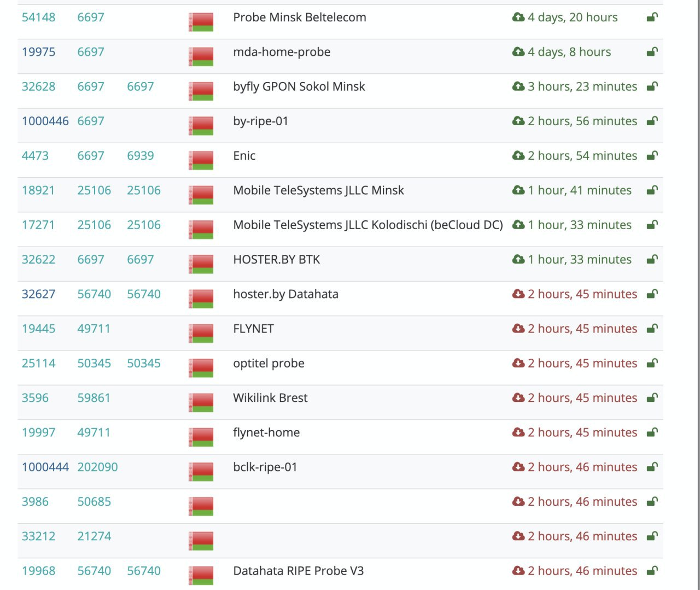Click the Belarus flag in bclk-ripe-01 row
This screenshot has width=700, height=590.
pyautogui.click(x=201, y=472)
